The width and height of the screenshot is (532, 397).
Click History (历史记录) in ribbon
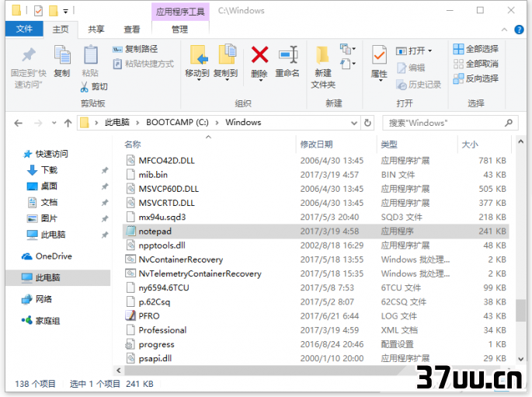tap(419, 85)
